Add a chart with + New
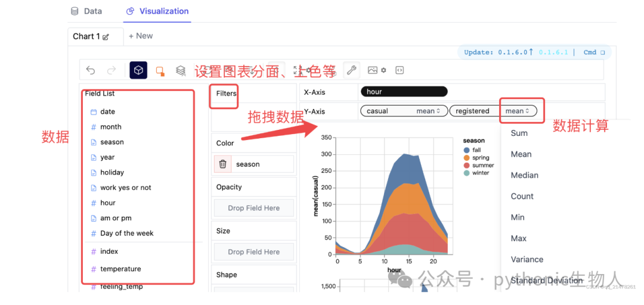Viewport: 644px width, 305px height. [141, 36]
